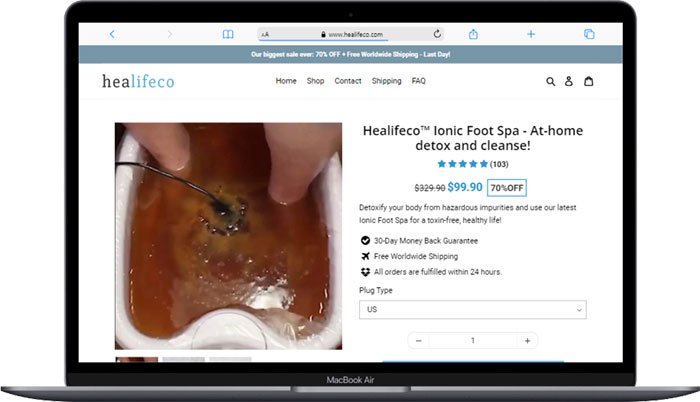Image resolution: width=700 pixels, height=402 pixels.
Task: Open the Home menu item
Action: 286,81
